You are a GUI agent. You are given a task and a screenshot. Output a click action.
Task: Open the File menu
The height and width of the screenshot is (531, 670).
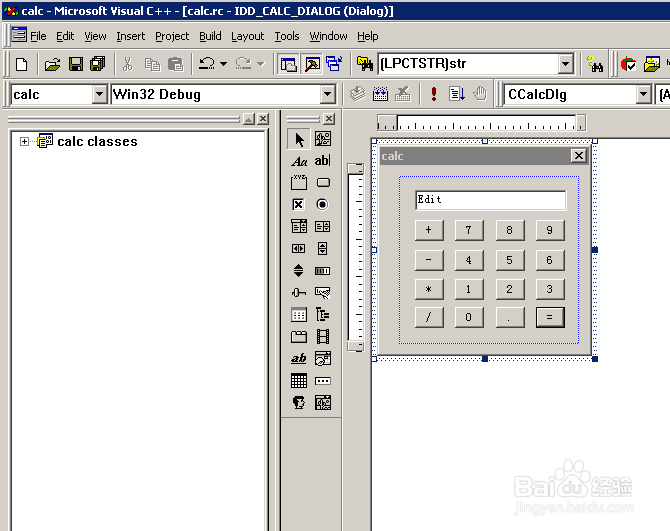tap(38, 36)
